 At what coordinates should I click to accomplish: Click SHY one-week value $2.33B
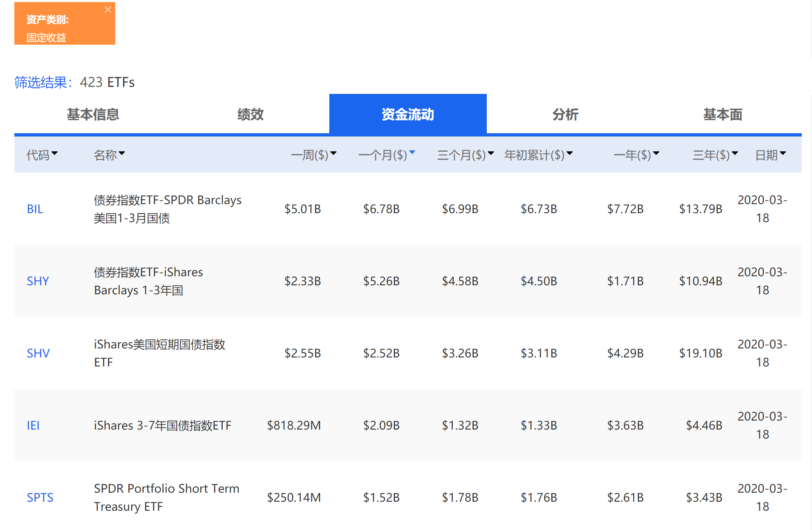coord(303,281)
